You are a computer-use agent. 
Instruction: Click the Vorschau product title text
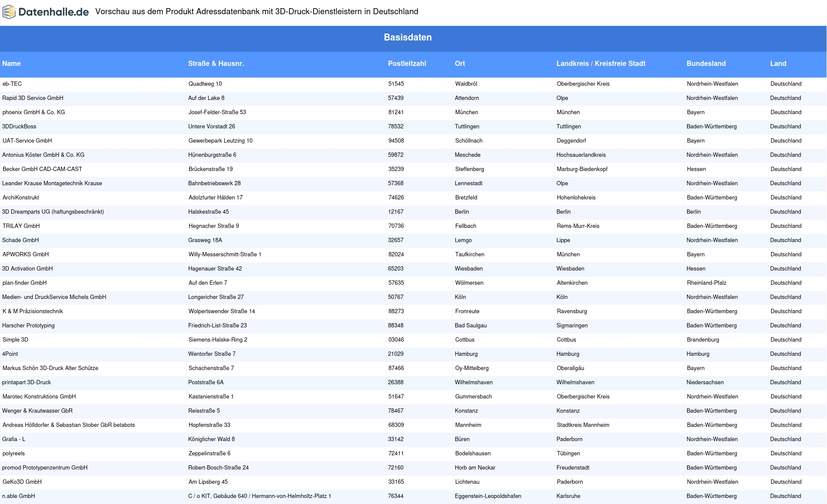click(257, 12)
